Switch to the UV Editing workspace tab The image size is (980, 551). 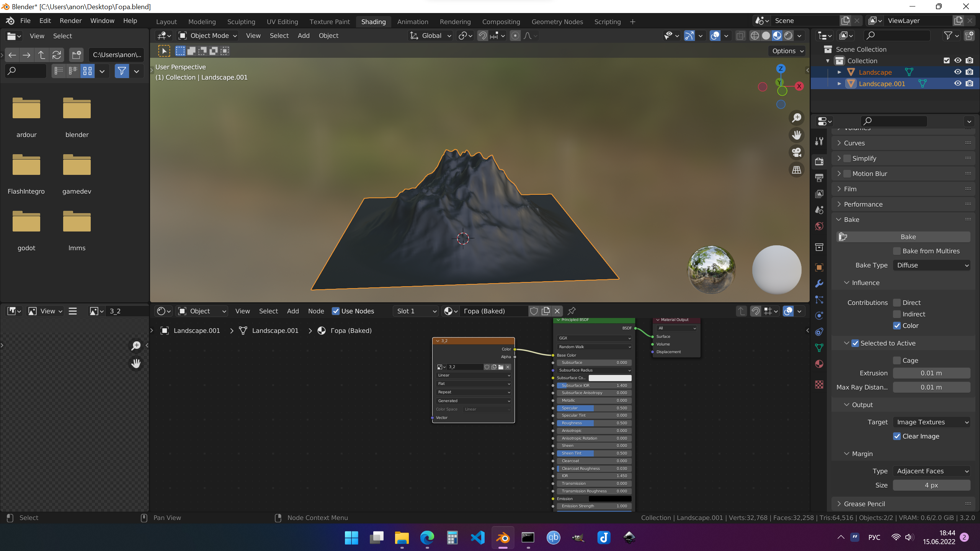click(282, 22)
